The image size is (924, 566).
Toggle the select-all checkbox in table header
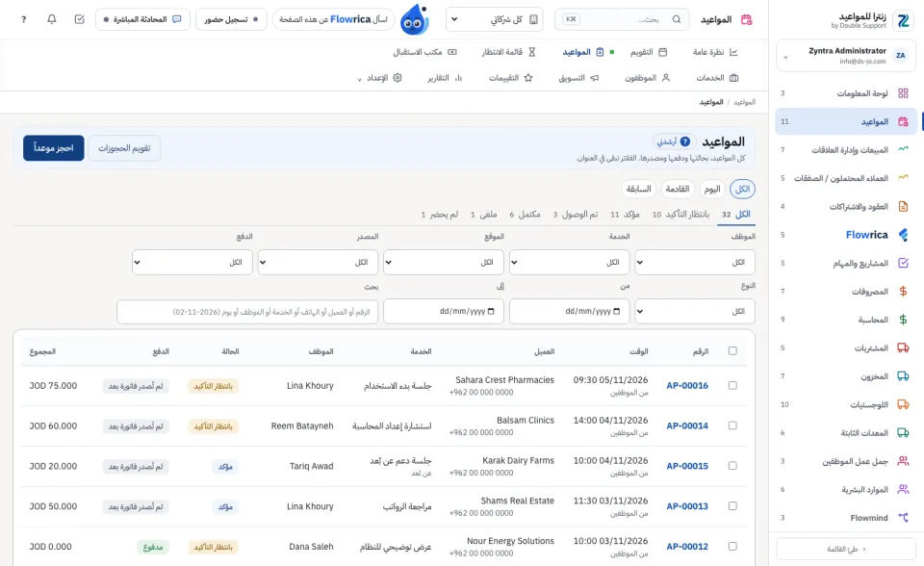pyautogui.click(x=732, y=350)
